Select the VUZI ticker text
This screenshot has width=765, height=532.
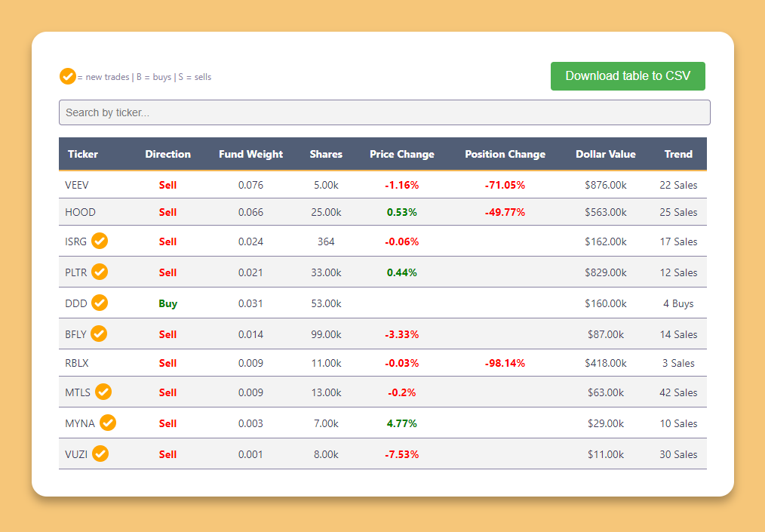(76, 454)
